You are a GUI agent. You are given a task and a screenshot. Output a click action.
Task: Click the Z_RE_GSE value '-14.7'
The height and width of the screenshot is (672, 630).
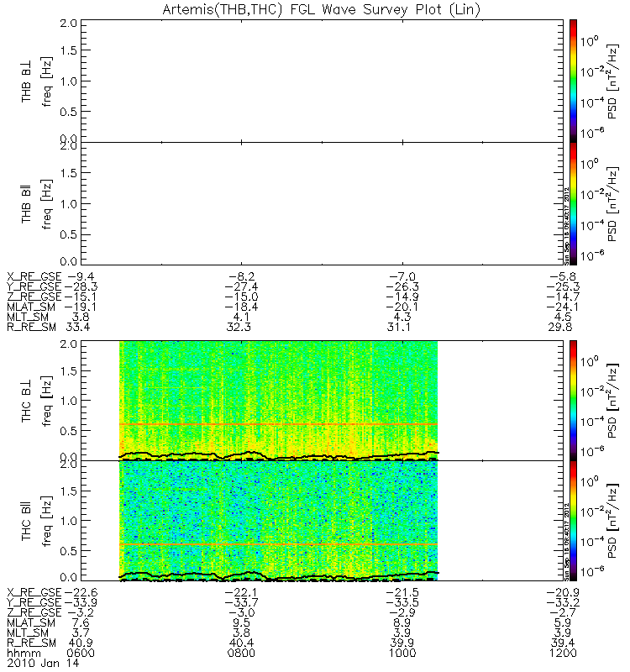[563, 297]
